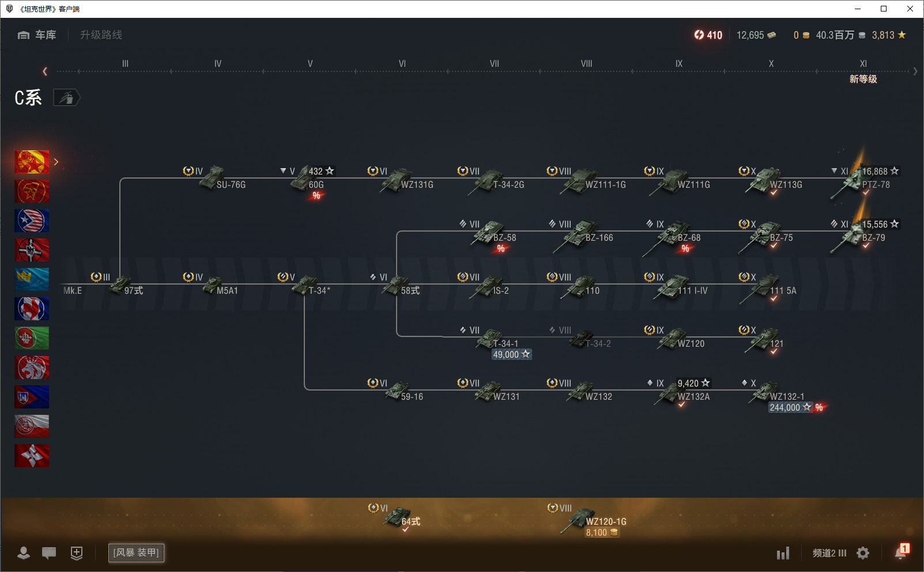Select the German nation flag
This screenshot has height=572, width=924.
(32, 250)
